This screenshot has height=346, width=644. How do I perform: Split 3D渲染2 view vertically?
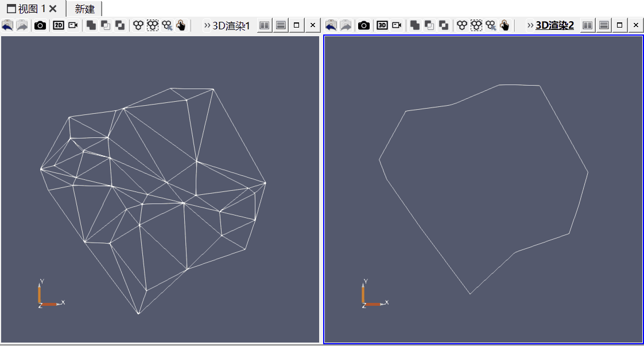tap(604, 25)
